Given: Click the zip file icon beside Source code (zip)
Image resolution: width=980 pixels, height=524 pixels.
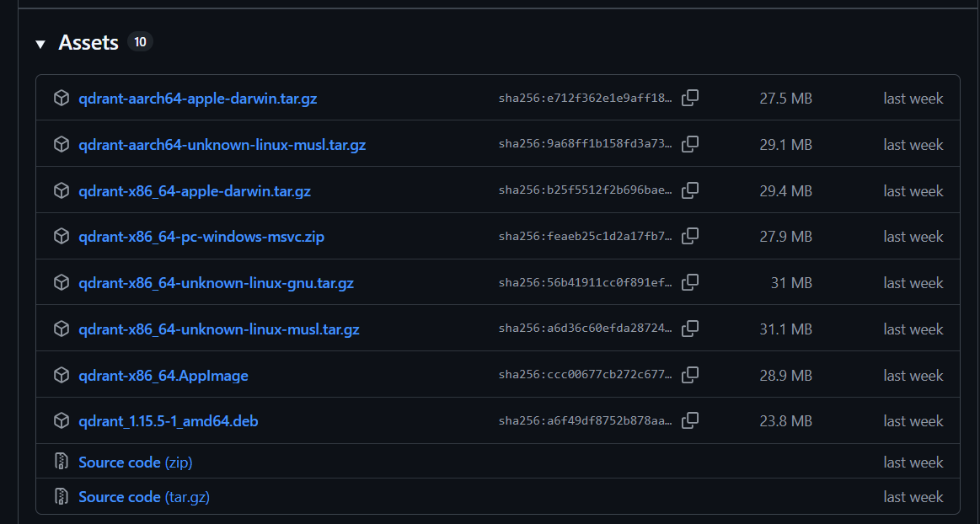Looking at the screenshot, I should click(61, 463).
